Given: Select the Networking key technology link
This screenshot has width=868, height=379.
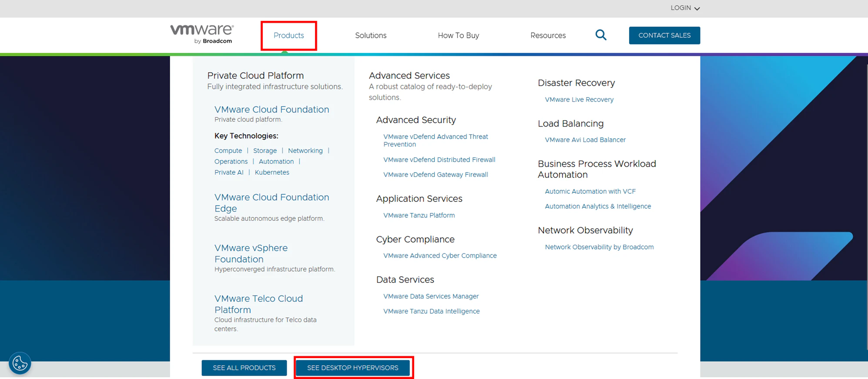Looking at the screenshot, I should (305, 151).
